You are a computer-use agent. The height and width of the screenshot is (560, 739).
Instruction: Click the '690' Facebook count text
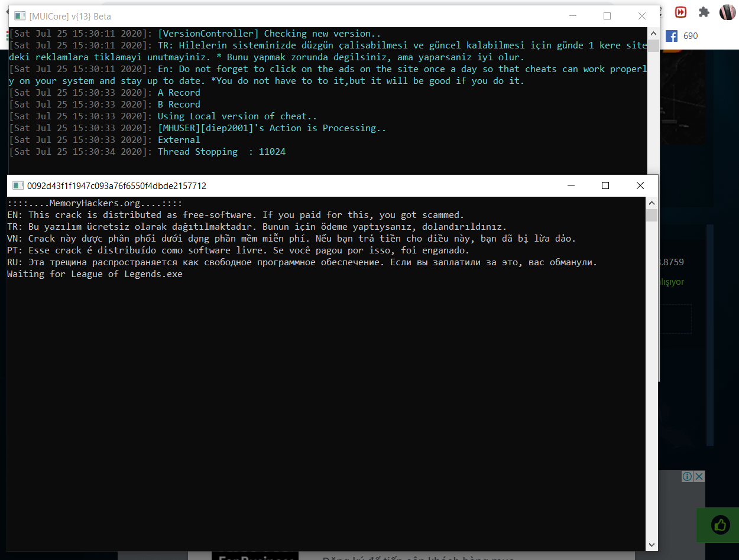click(691, 36)
